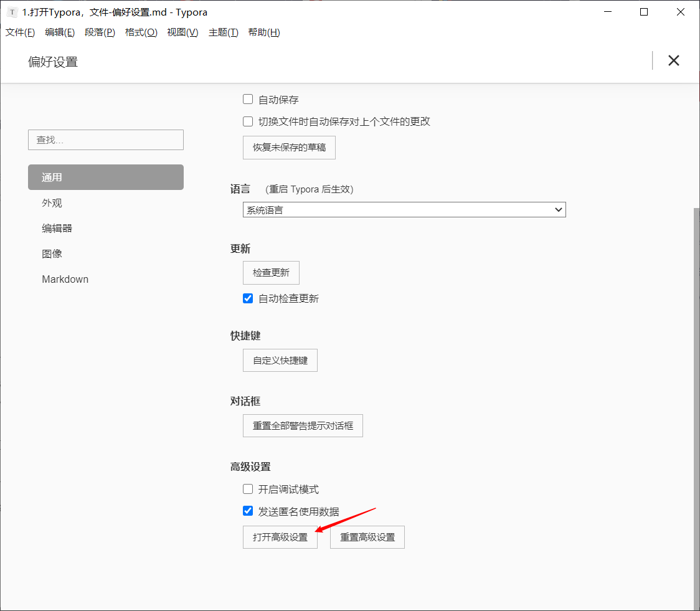Screen dimensions: 700x611
Task: Click the 自定义快捷键 button
Action: [280, 361]
